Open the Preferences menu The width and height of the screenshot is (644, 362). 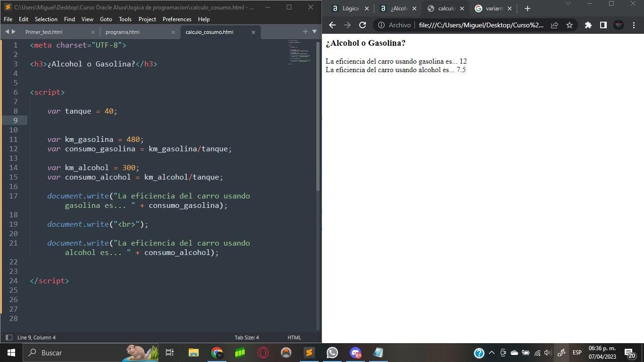tap(177, 19)
